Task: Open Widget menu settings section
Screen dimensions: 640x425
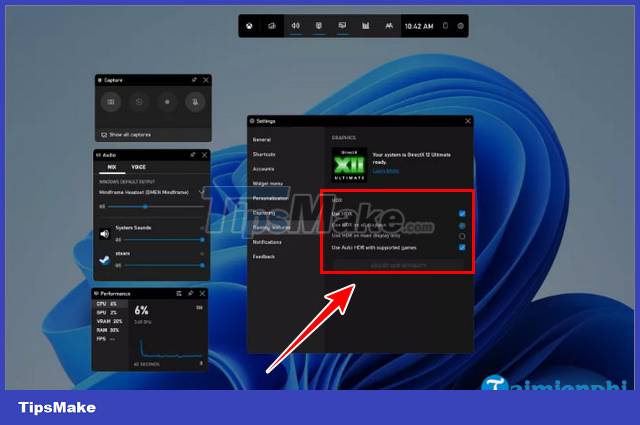Action: click(x=268, y=184)
